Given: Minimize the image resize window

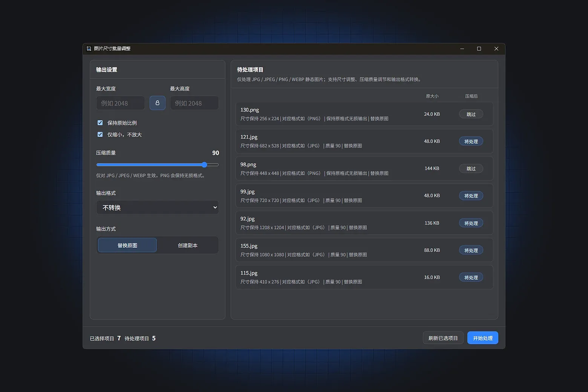Looking at the screenshot, I should click(462, 49).
